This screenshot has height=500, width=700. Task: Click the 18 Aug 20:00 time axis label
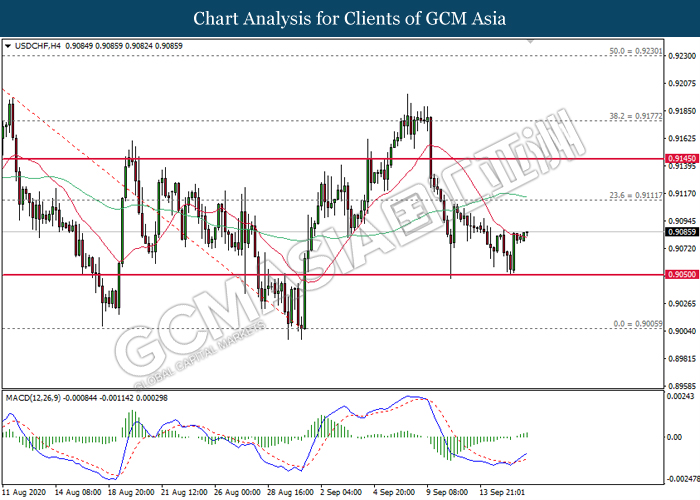pyautogui.click(x=129, y=492)
